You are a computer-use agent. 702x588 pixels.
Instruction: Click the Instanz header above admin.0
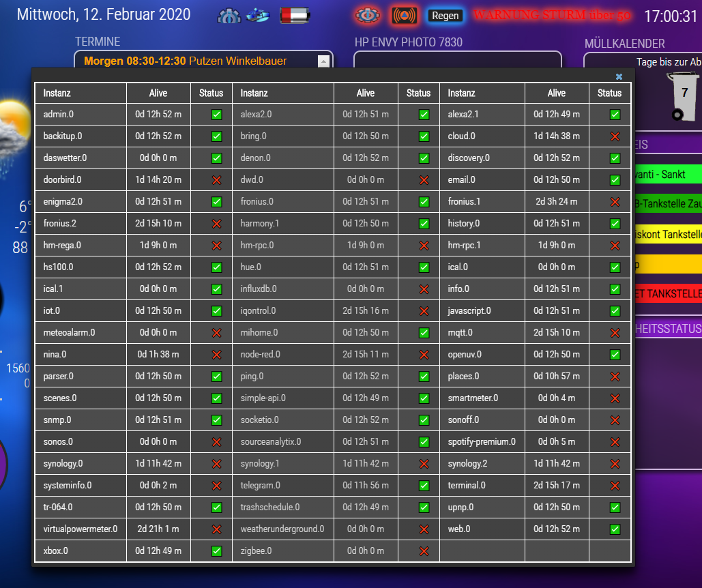pos(57,93)
